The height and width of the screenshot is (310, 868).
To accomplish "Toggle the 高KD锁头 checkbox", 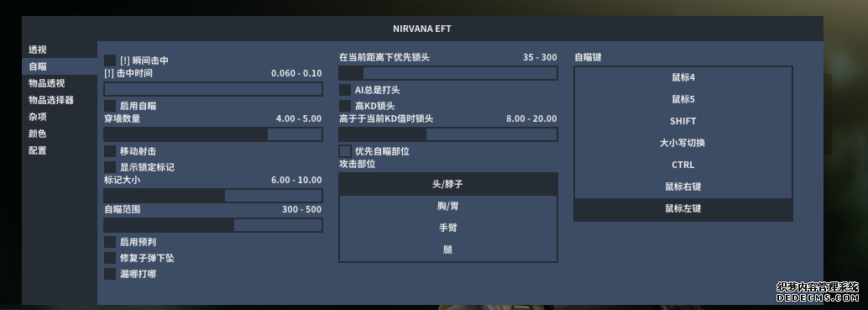I will click(345, 106).
